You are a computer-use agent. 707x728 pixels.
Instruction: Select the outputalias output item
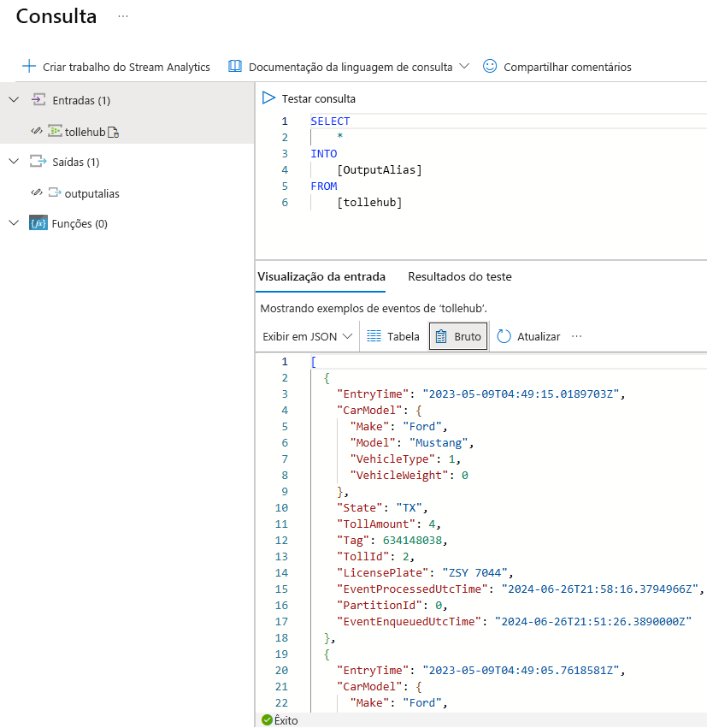pyautogui.click(x=91, y=193)
